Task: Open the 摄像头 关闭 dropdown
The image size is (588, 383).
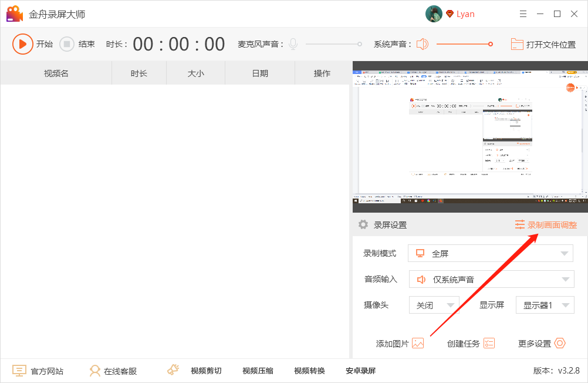Action: coord(434,305)
